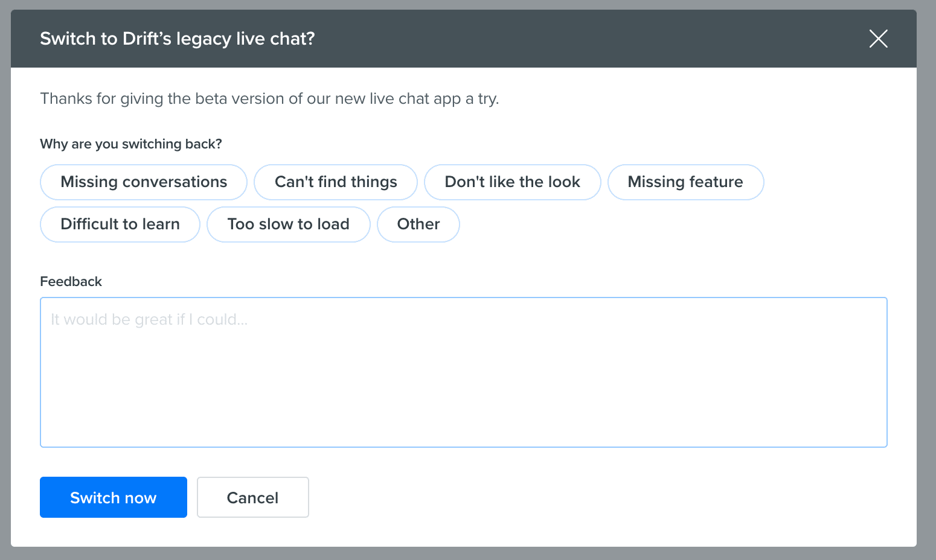
Task: Toggle Too slow to load reason
Action: point(288,224)
